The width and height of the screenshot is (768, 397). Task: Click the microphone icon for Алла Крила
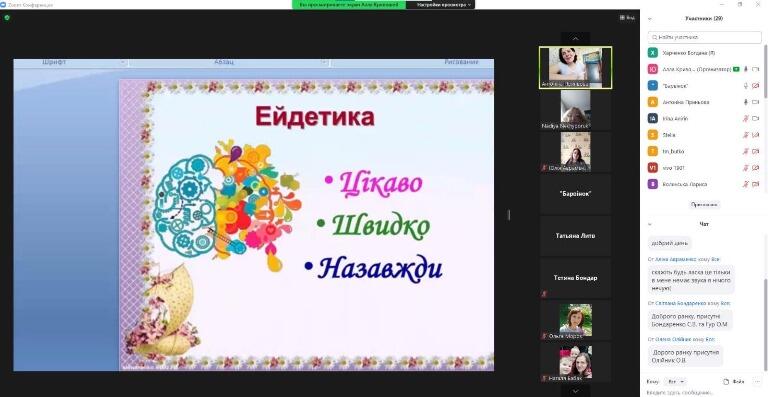(746, 70)
